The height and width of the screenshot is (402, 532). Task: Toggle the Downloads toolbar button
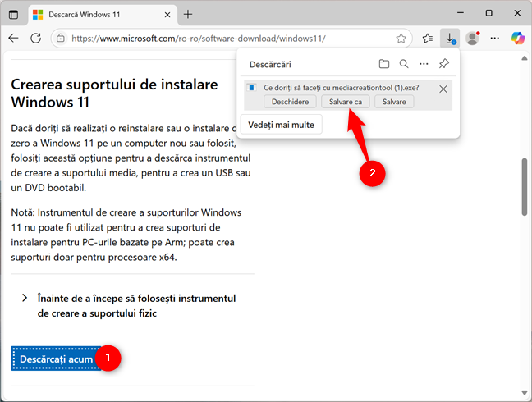(x=450, y=38)
